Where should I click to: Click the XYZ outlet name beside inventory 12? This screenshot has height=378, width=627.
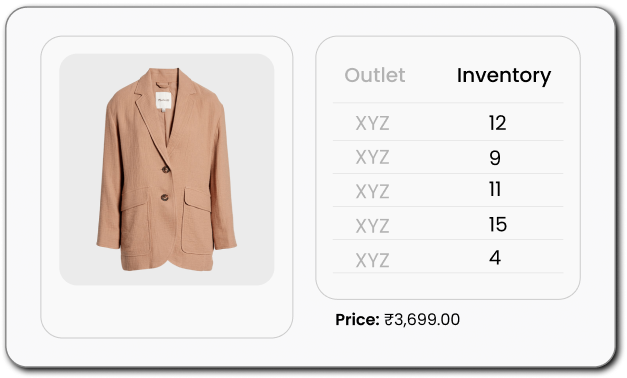[372, 123]
